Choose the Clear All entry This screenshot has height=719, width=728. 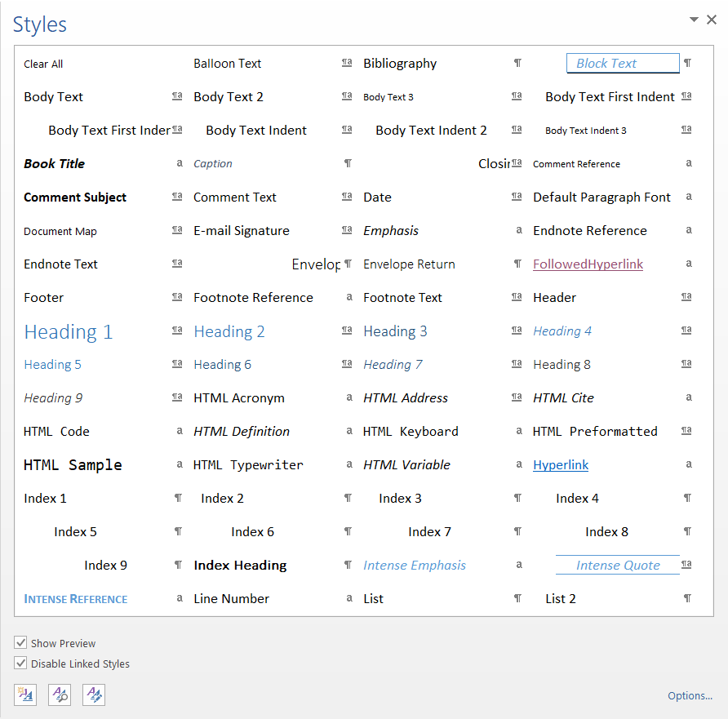tap(43, 64)
